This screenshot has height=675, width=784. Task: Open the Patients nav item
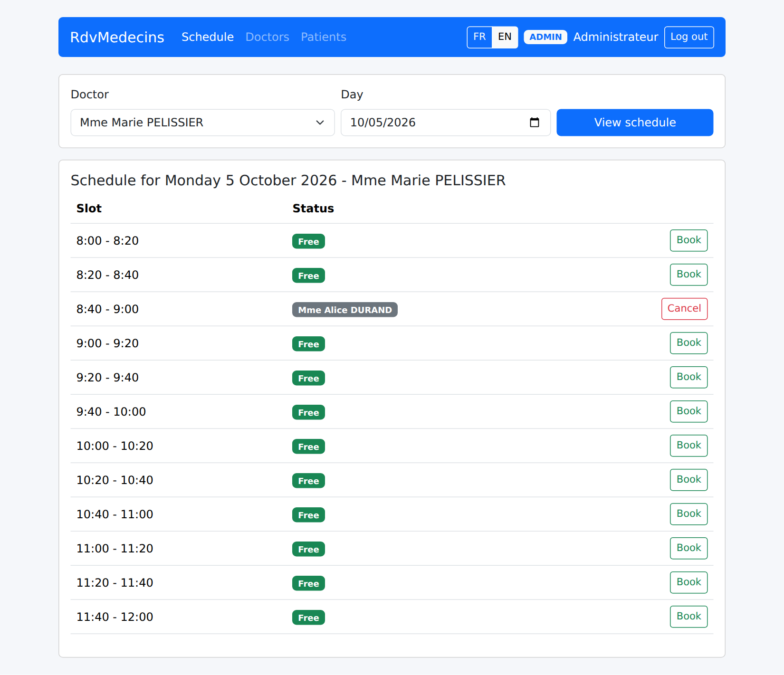point(324,37)
